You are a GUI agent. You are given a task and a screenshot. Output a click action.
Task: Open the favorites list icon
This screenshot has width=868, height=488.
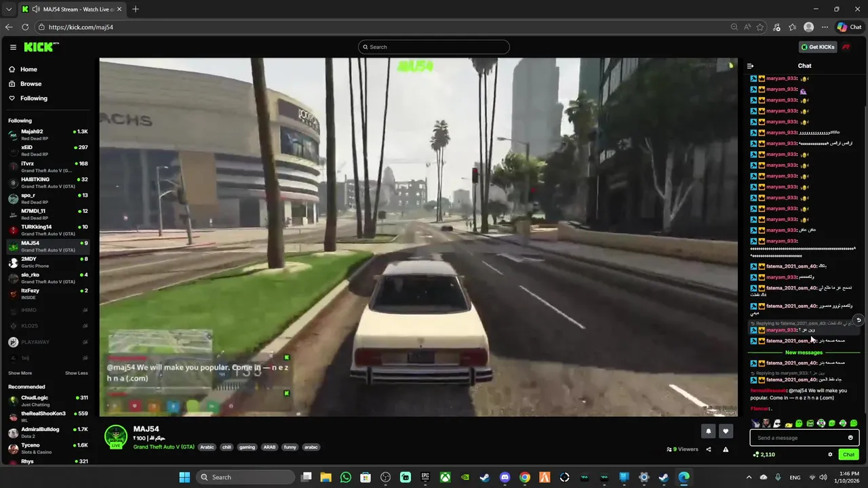(792, 27)
